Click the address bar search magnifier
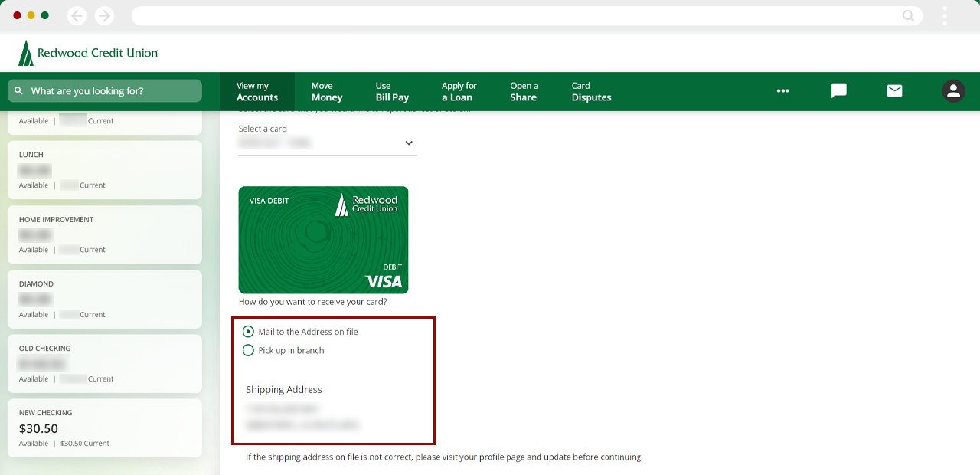This screenshot has width=980, height=475. (x=908, y=15)
